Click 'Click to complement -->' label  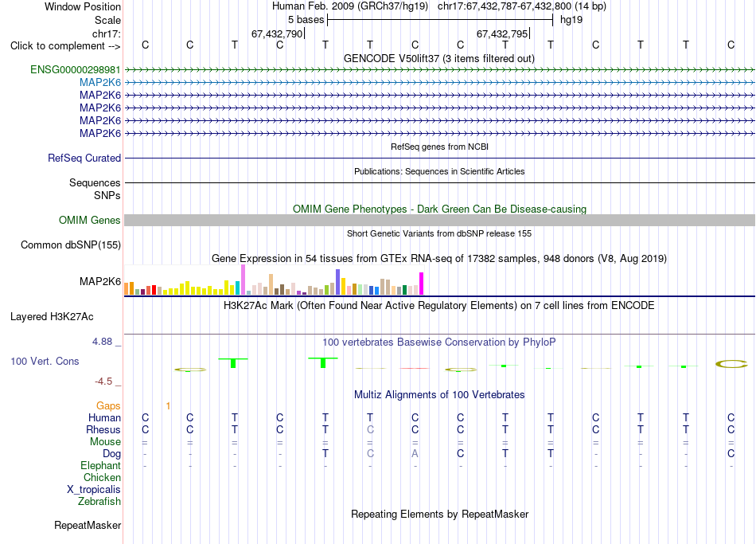pos(65,46)
